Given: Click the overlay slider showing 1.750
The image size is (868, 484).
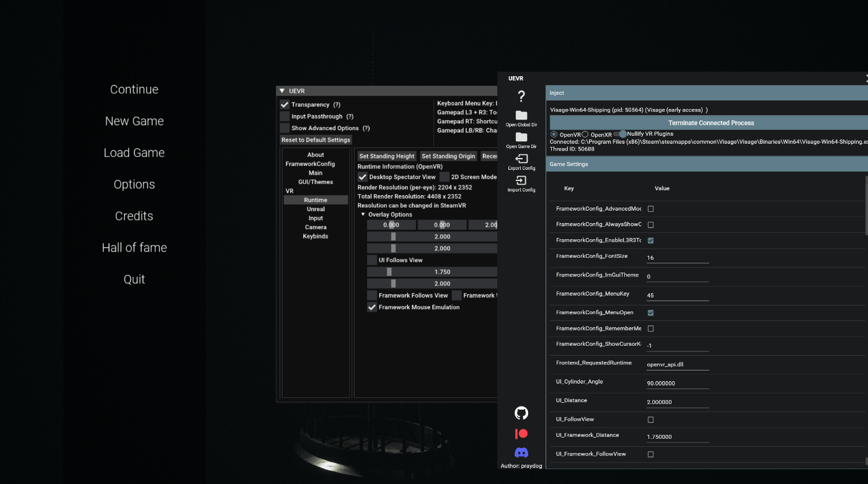Looking at the screenshot, I should pyautogui.click(x=432, y=272).
